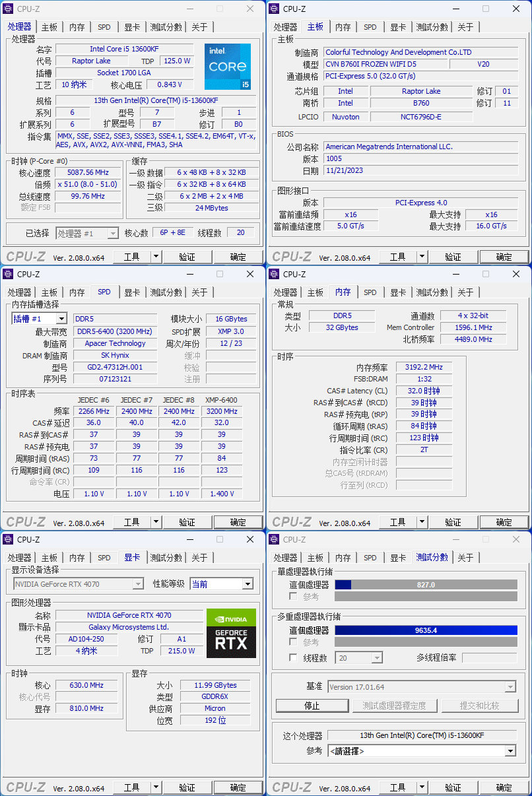
Task: Click the single-thread 參考 reference bar
Action: pos(426,597)
